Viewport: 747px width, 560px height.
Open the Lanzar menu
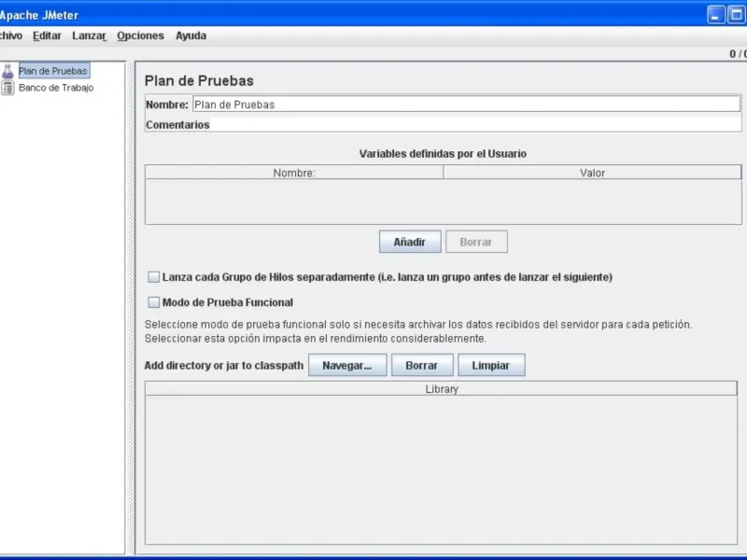tap(89, 35)
